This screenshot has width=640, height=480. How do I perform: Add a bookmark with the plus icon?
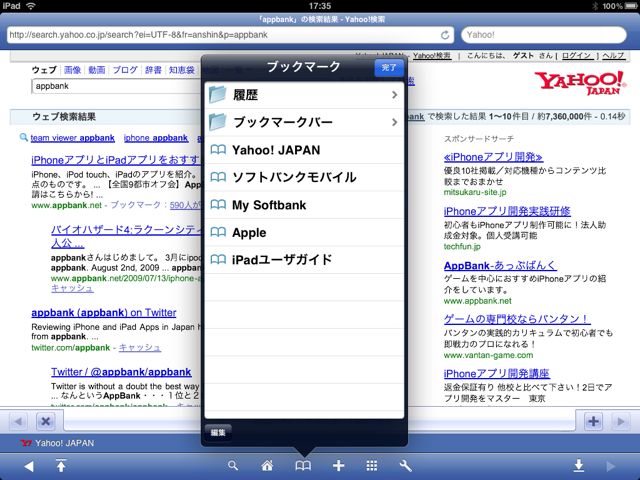(338, 465)
